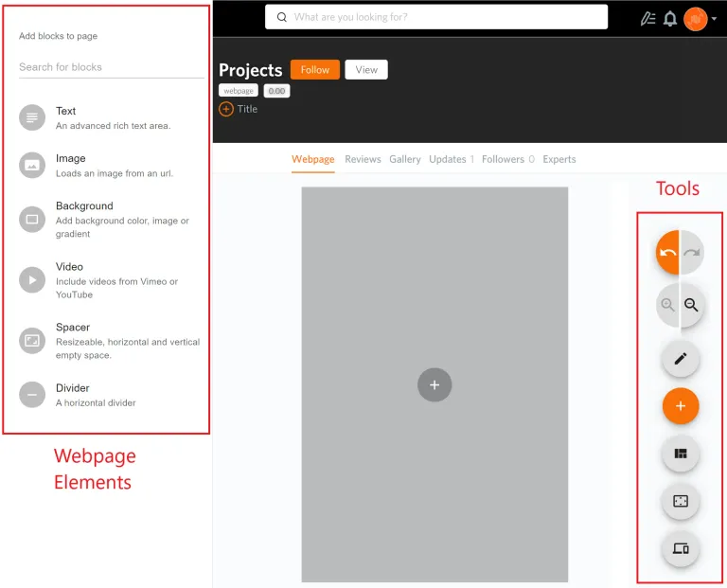Add an Image block icon
This screenshot has width=727, height=588.
pyautogui.click(x=32, y=165)
